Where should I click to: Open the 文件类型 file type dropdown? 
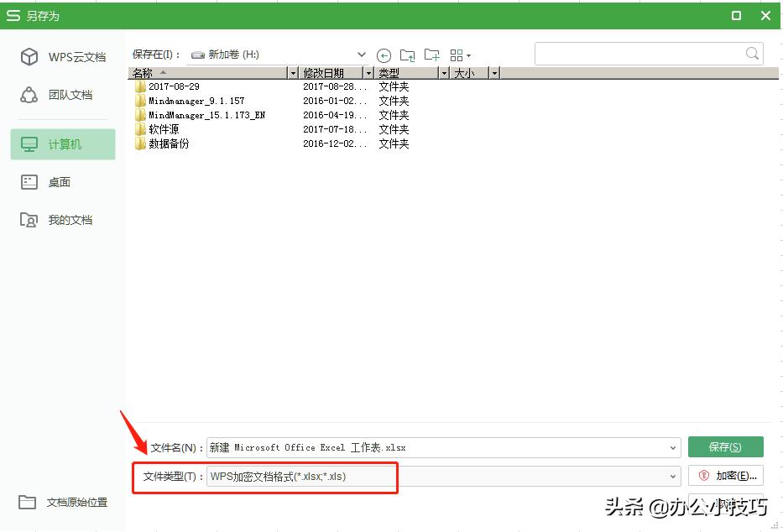pyautogui.click(x=673, y=475)
